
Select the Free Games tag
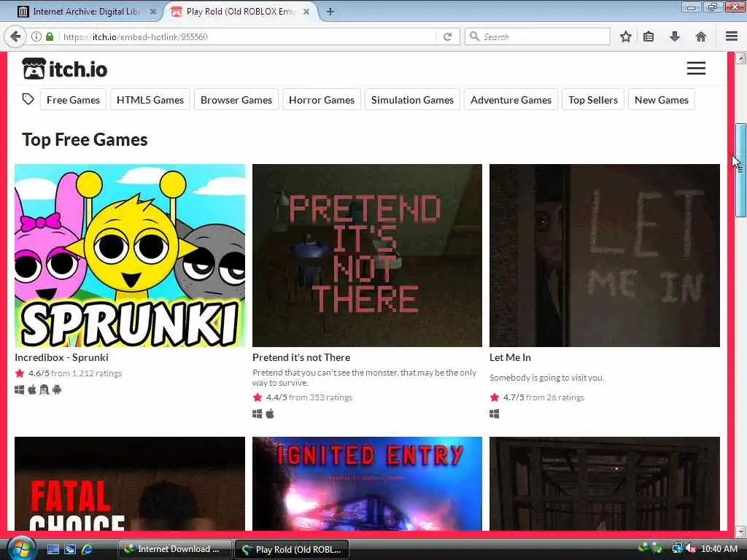[74, 100]
